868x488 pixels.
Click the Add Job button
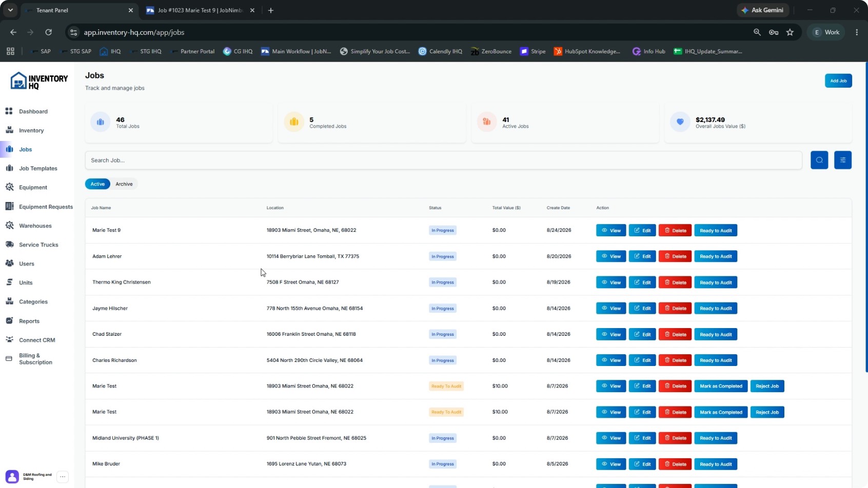coord(838,80)
